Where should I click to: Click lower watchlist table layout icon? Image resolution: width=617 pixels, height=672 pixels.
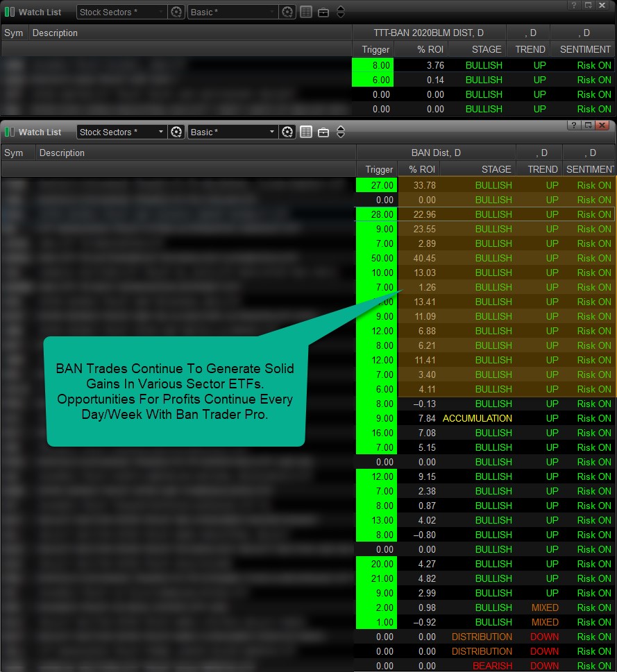click(x=305, y=132)
